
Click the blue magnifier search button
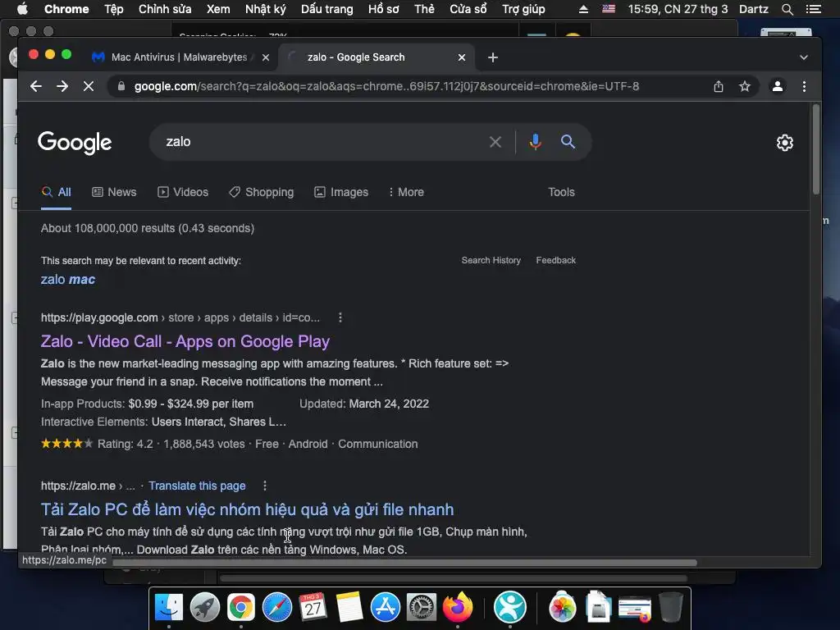pos(568,142)
